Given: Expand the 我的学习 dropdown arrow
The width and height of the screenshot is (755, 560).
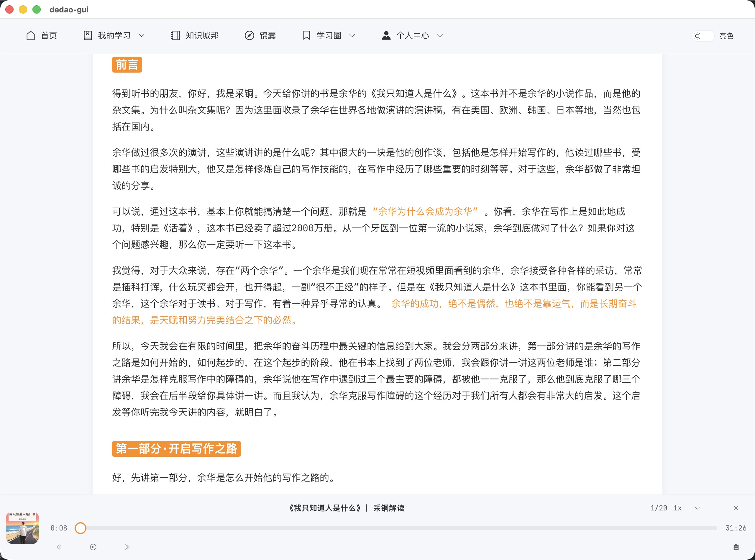Looking at the screenshot, I should (142, 36).
